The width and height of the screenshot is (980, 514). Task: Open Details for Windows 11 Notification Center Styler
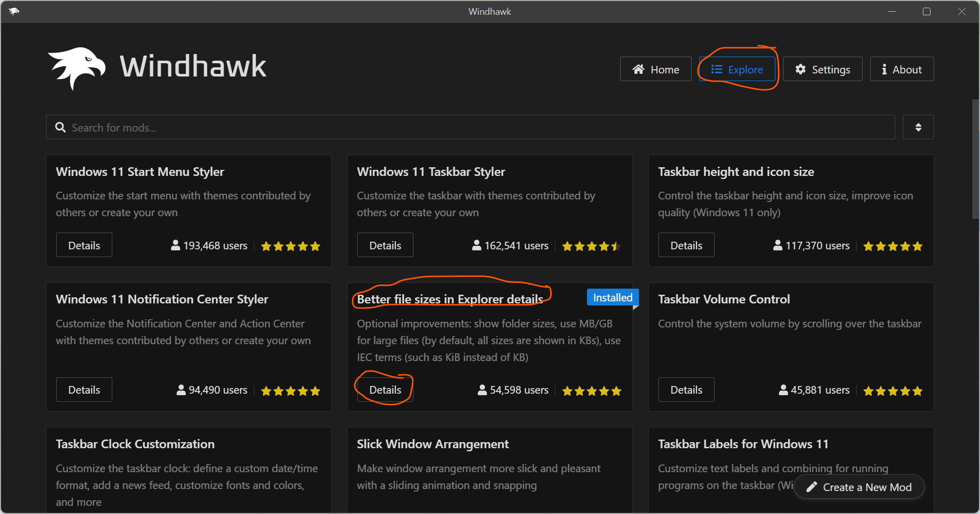pyautogui.click(x=84, y=390)
